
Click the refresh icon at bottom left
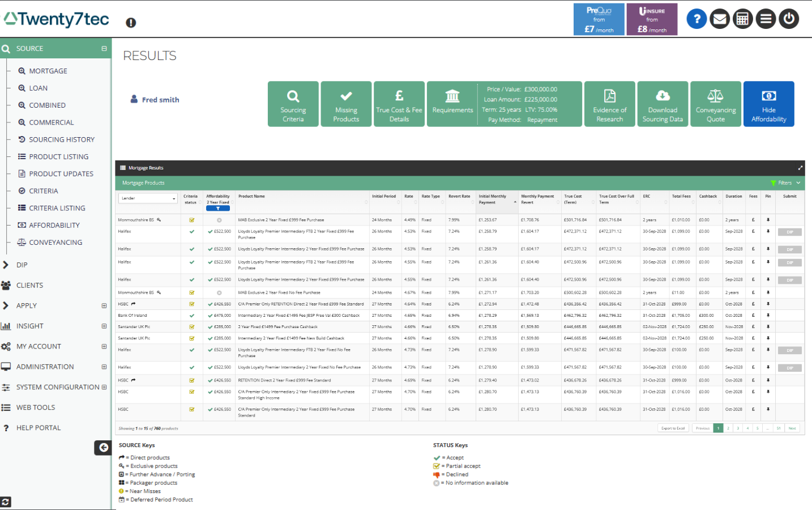tap(5, 502)
